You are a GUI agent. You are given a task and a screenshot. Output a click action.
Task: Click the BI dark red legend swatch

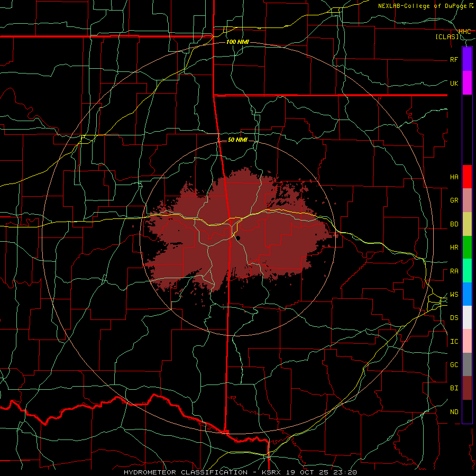point(467,388)
